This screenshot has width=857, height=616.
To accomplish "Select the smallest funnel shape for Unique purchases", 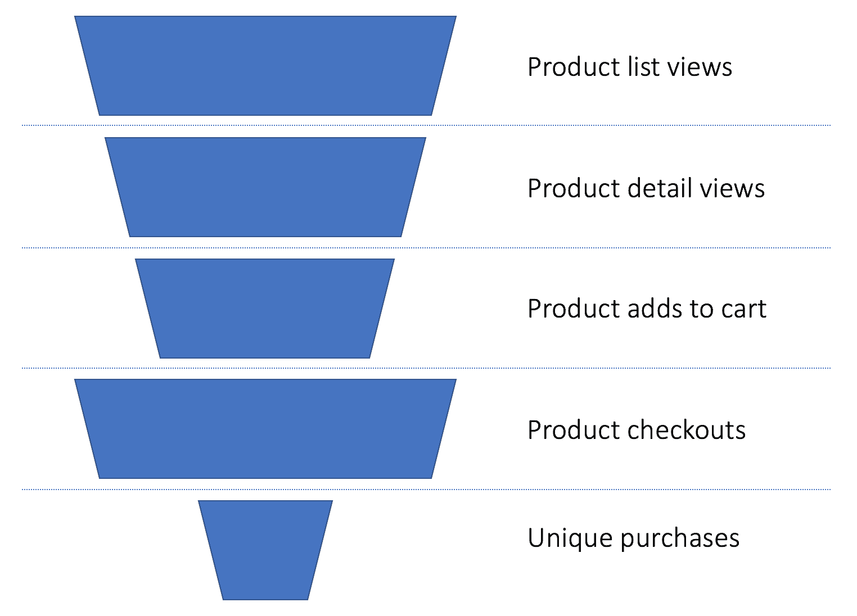I will click(265, 550).
